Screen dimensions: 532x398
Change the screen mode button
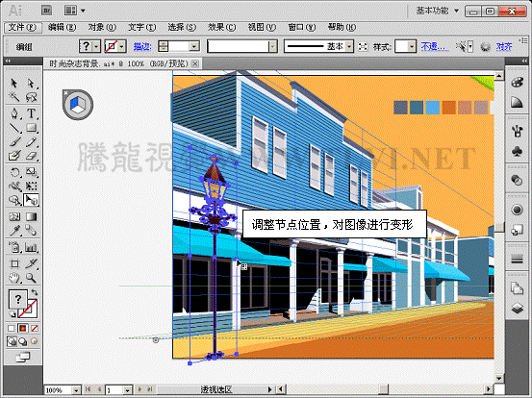(23, 357)
